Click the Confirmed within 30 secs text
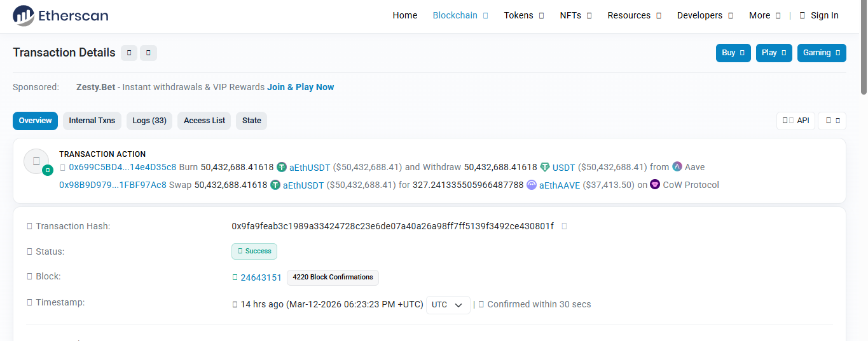 point(539,304)
